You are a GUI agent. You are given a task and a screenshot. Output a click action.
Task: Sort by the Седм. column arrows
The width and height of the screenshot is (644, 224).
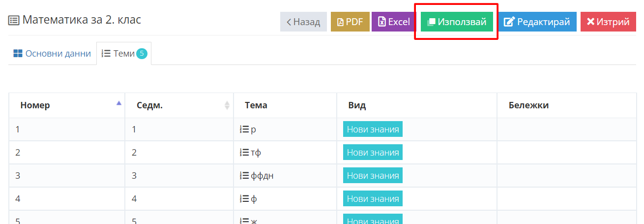point(227,105)
